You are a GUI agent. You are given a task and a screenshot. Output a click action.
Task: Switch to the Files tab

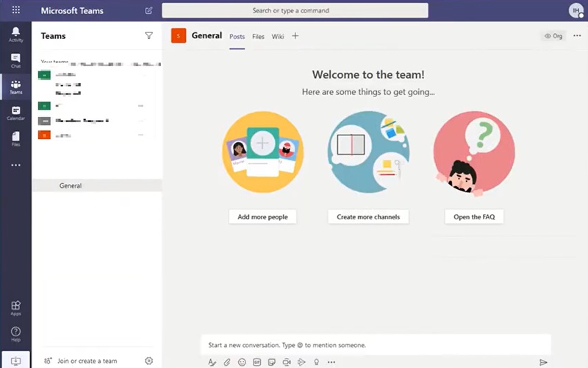click(258, 36)
